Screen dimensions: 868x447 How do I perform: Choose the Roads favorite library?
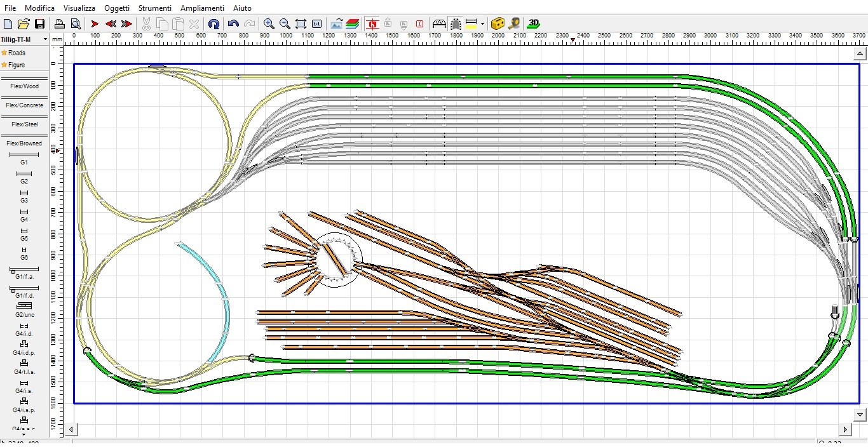17,53
